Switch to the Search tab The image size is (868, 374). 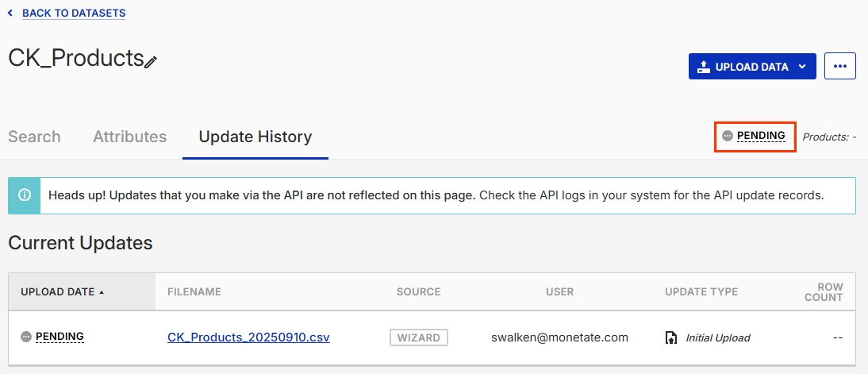34,137
